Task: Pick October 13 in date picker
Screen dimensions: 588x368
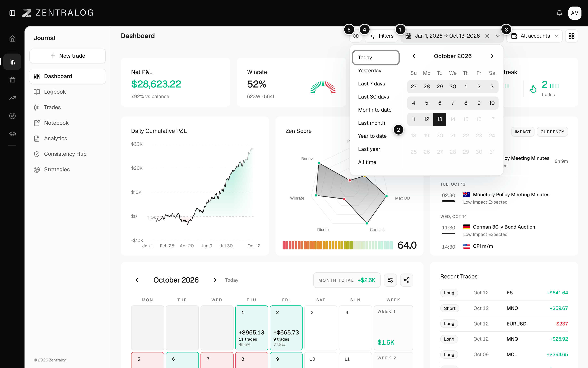Action: [x=440, y=119]
